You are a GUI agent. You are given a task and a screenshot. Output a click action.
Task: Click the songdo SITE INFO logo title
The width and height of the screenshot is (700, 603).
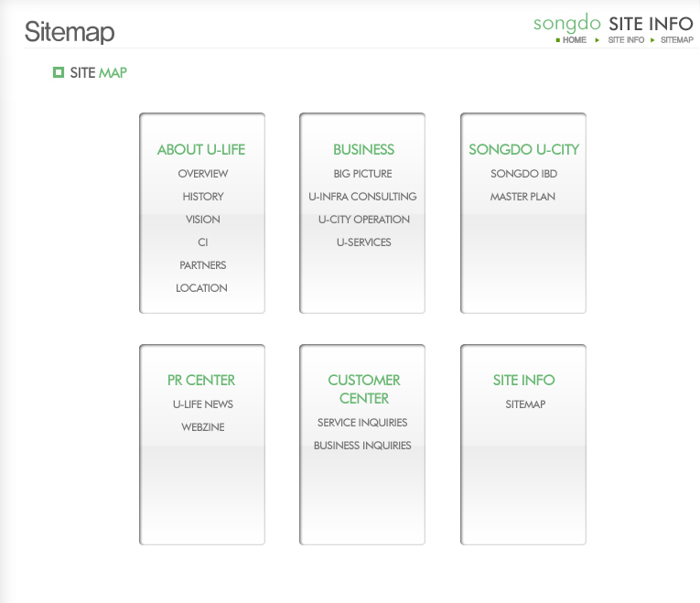[x=613, y=23]
